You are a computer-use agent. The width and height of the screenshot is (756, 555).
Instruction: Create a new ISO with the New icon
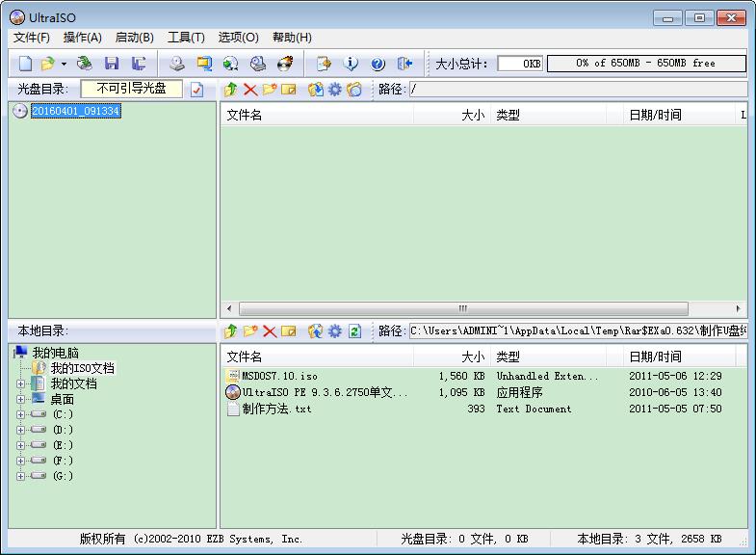tap(26, 64)
